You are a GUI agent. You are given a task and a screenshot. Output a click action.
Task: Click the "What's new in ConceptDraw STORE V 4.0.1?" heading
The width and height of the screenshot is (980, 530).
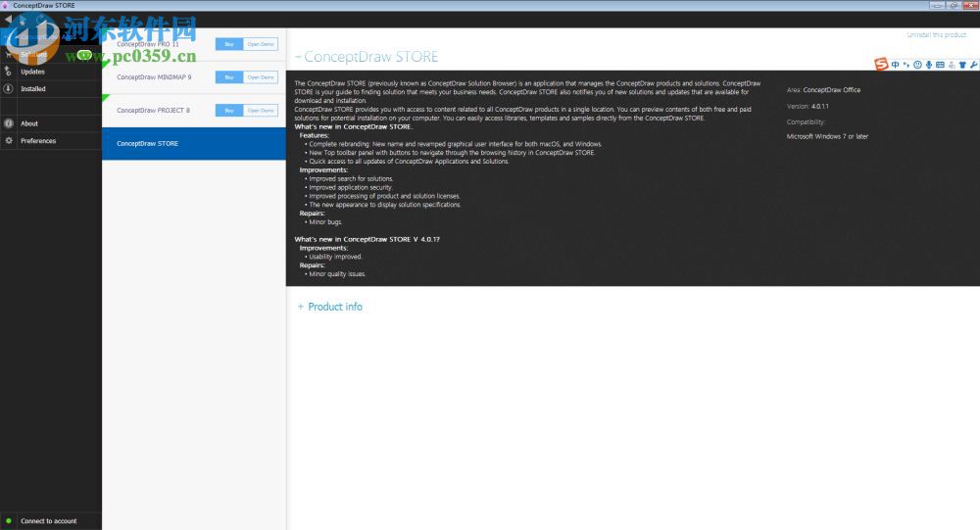[x=367, y=239]
